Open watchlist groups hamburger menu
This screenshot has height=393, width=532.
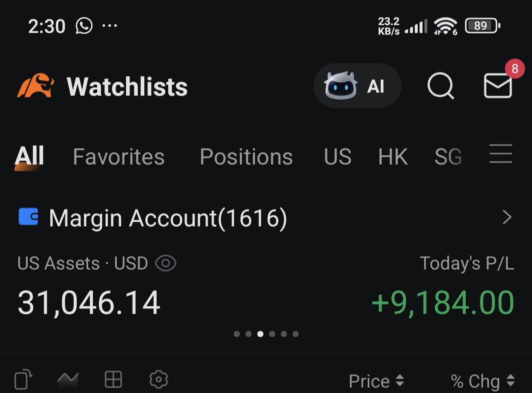tap(501, 154)
